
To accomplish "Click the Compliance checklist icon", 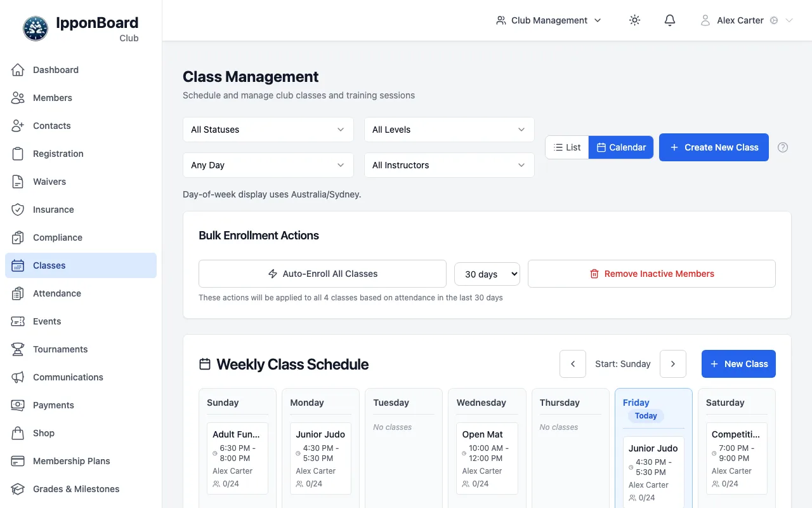I will point(18,237).
